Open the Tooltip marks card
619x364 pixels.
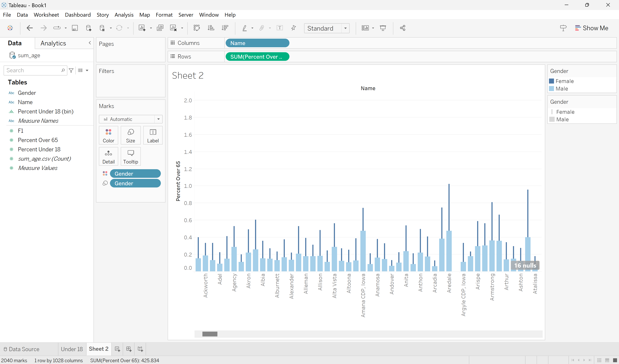131,157
